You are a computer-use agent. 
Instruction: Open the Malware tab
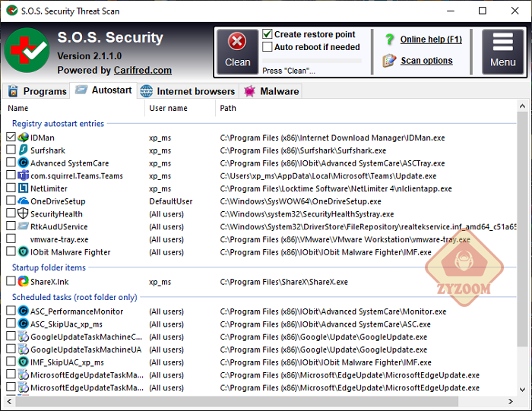(271, 91)
